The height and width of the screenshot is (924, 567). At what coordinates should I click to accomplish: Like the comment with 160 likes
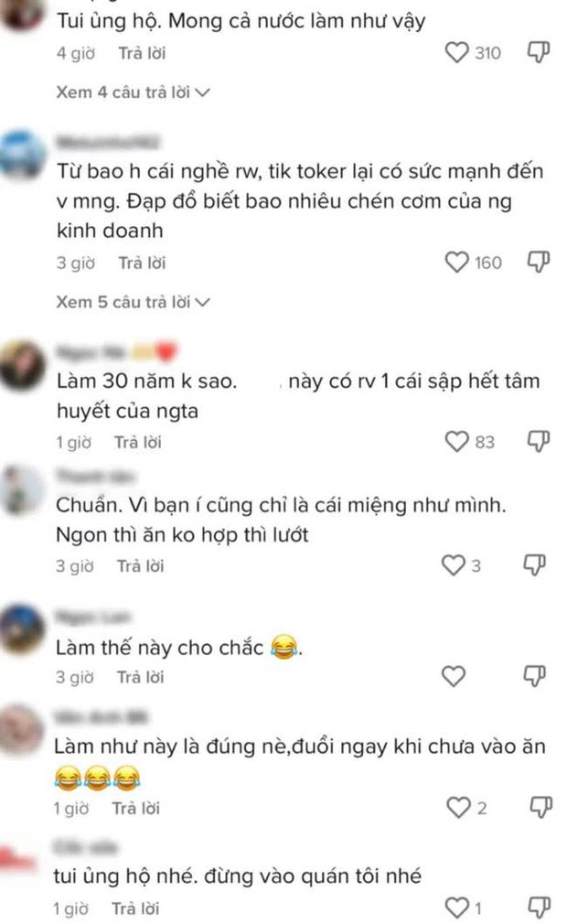456,263
